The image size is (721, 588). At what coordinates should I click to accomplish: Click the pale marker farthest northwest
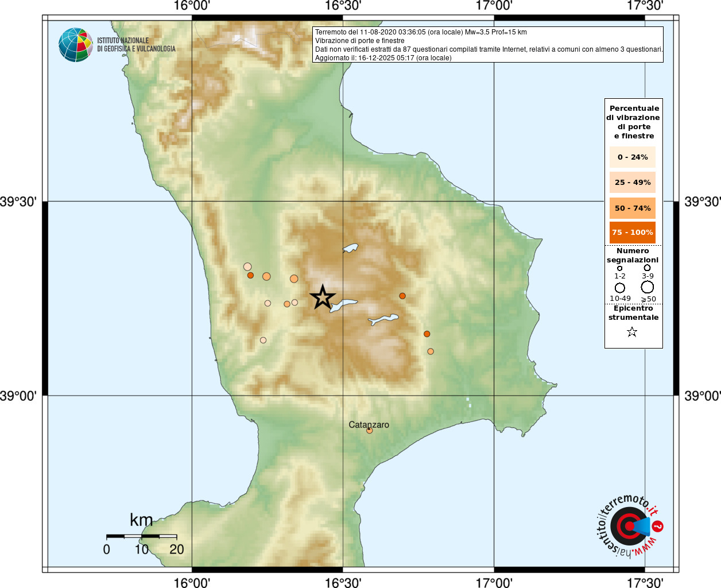click(x=247, y=266)
